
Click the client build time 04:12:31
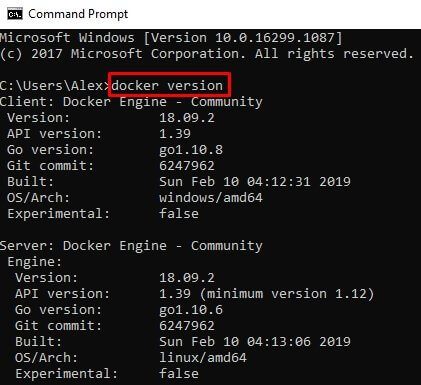279,182
